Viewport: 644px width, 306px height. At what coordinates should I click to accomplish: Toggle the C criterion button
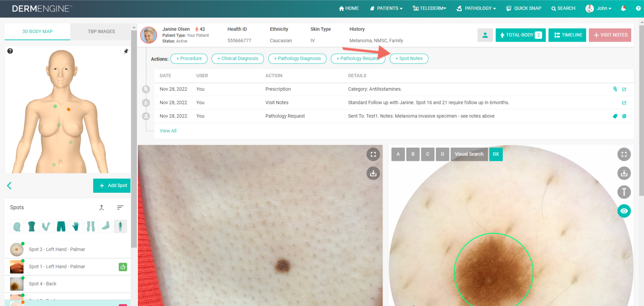428,154
